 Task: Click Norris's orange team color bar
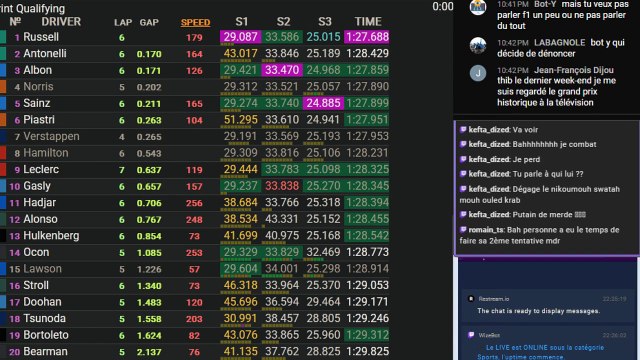point(3,87)
